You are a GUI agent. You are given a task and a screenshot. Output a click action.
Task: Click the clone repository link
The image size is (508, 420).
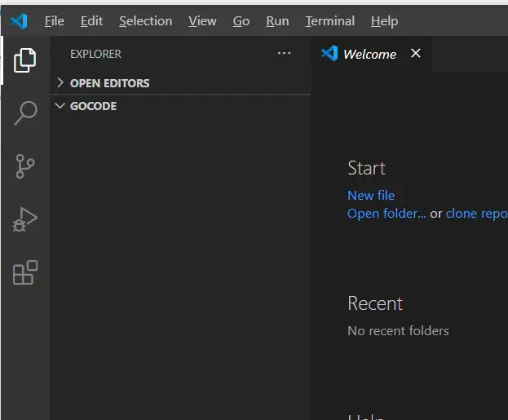[x=476, y=213]
